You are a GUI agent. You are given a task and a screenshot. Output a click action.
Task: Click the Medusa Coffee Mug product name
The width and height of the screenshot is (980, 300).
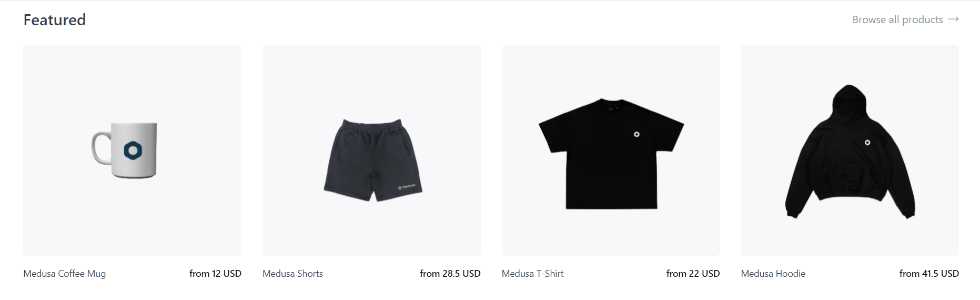tap(65, 274)
